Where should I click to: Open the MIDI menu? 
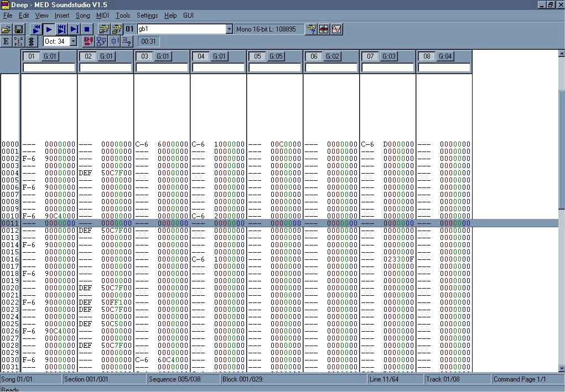(102, 15)
